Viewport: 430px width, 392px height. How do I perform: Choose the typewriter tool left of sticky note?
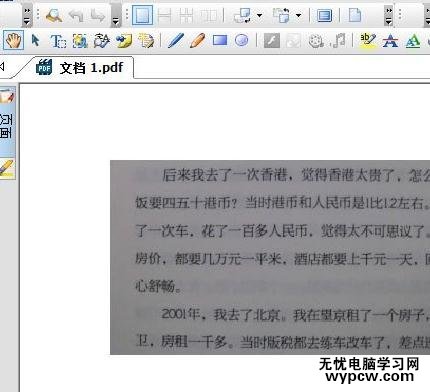point(102,41)
